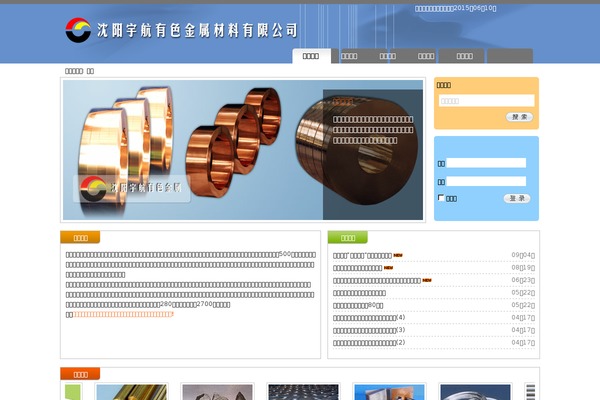Open the orange company-intro section label

[80, 237]
